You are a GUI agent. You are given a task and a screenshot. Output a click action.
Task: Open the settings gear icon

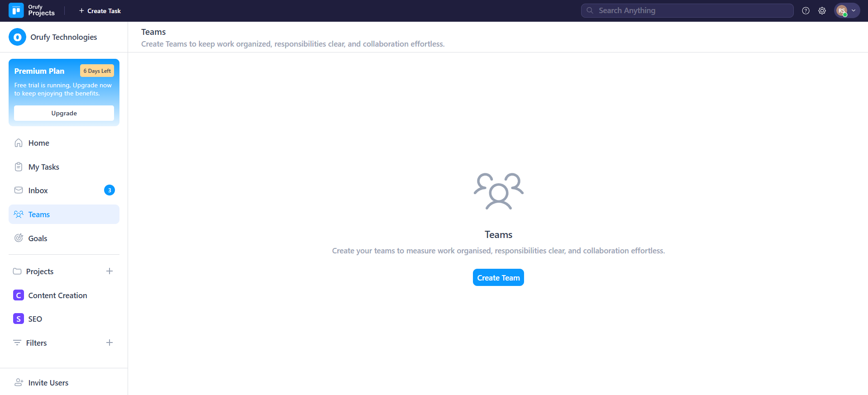(822, 11)
